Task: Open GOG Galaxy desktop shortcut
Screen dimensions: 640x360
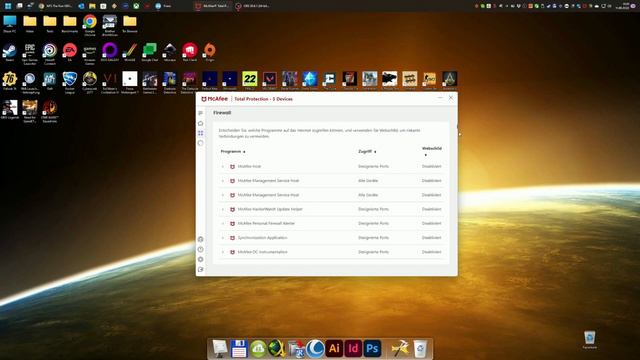Action: tap(110, 53)
